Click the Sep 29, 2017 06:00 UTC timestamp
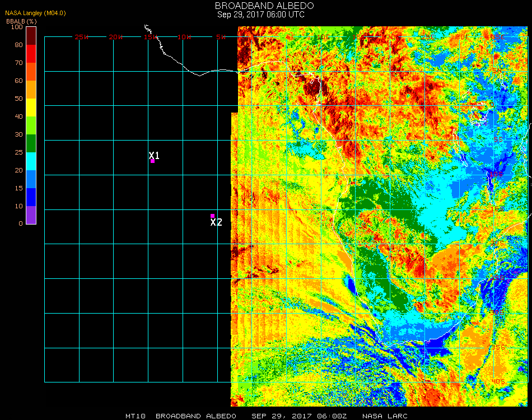 tap(261, 15)
